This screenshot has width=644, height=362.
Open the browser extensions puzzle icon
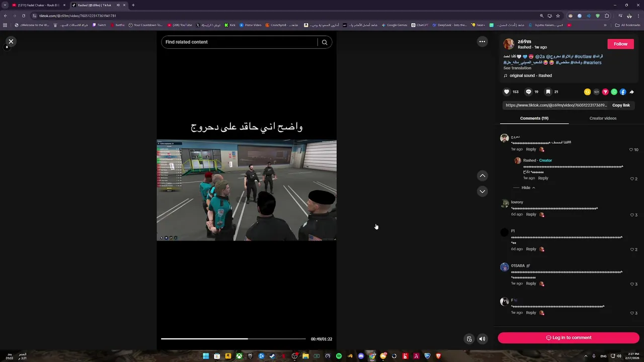(607, 16)
